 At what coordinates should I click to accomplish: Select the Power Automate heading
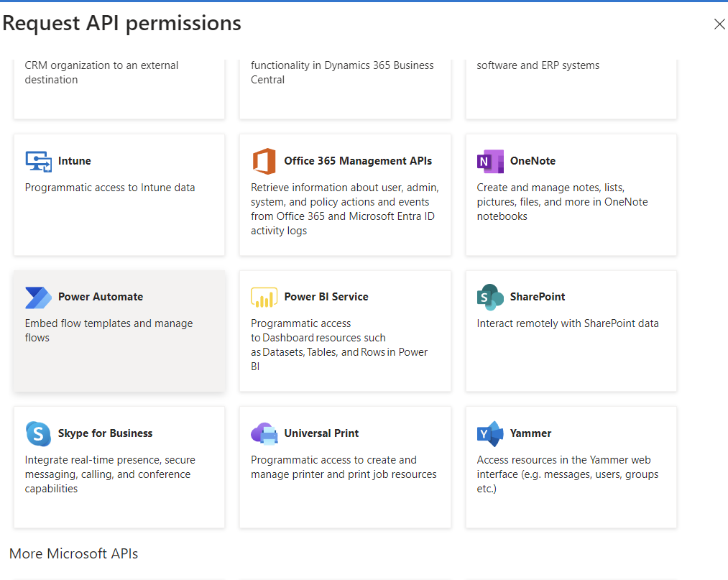coord(101,297)
